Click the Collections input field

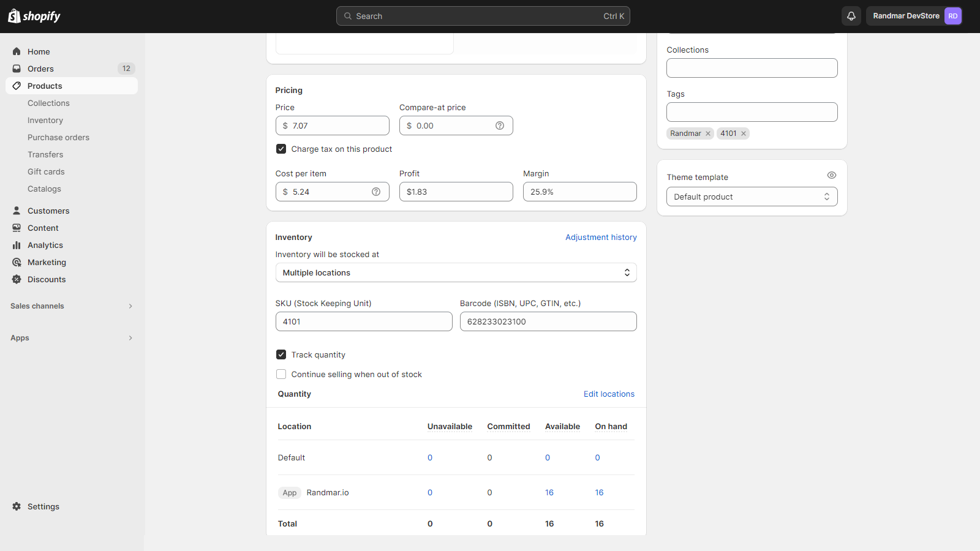(752, 68)
